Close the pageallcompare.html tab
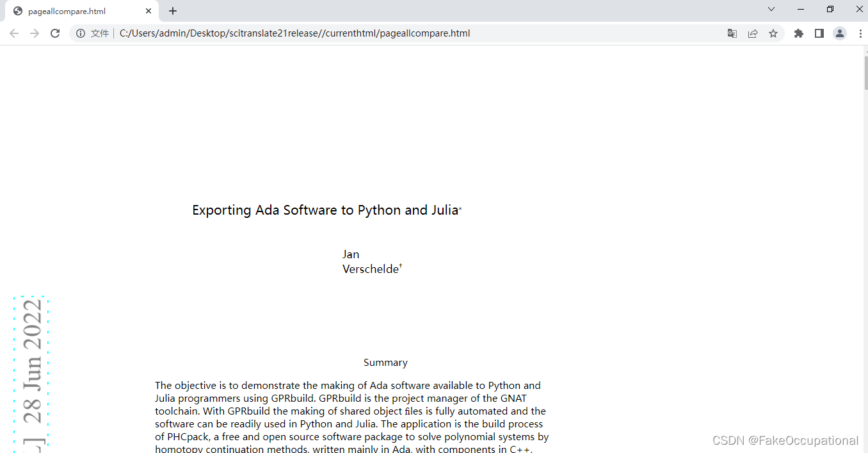868x453 pixels. (149, 11)
